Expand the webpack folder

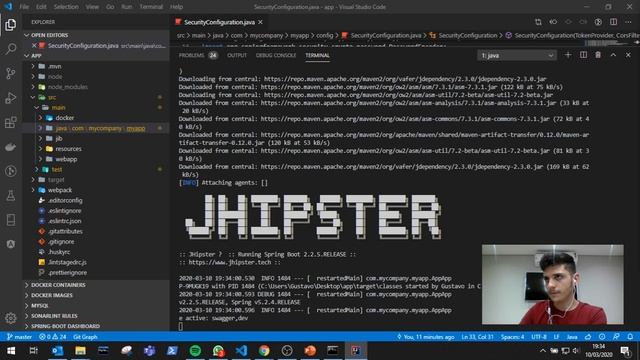click(x=33, y=190)
